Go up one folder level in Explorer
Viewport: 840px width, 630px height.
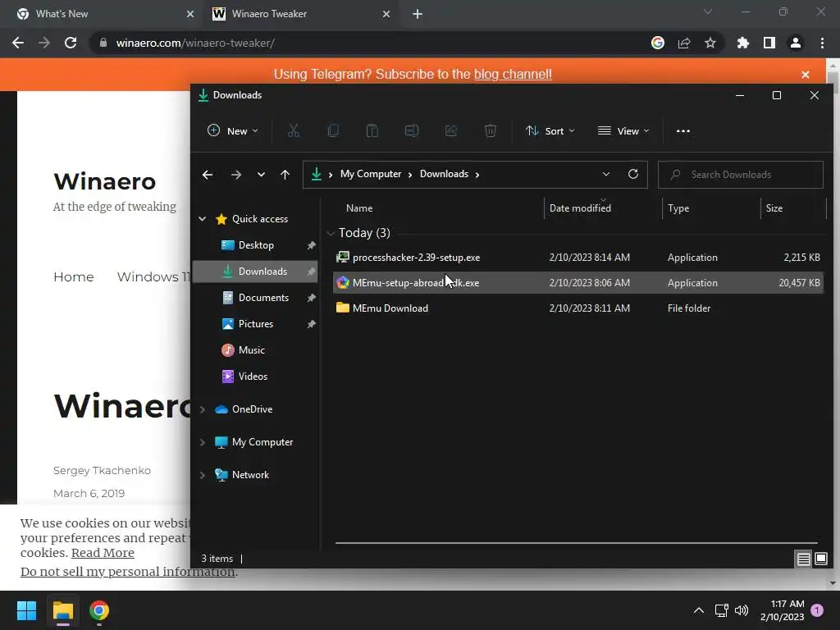tap(285, 175)
